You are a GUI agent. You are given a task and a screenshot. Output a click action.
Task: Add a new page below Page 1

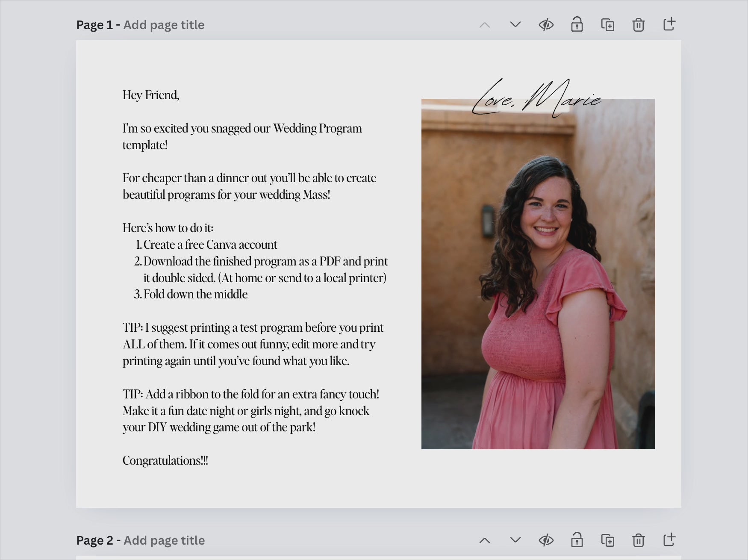669,25
